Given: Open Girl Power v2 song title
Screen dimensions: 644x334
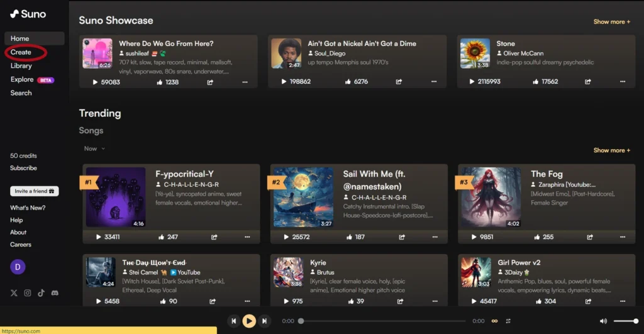Looking at the screenshot, I should [x=519, y=262].
